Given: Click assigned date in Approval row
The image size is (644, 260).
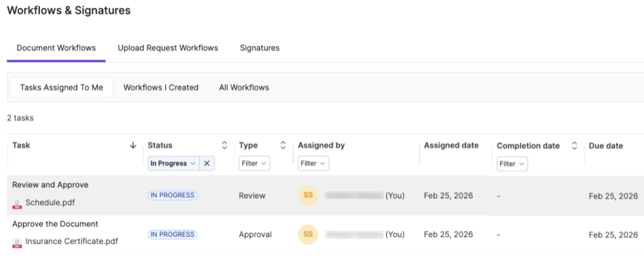Looking at the screenshot, I should click(x=449, y=235).
